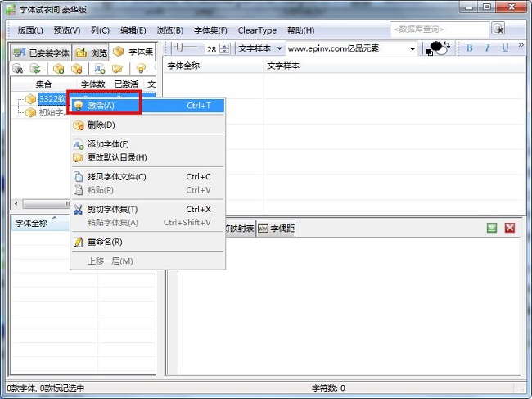Toggle italic formatting button
This screenshot has width=532, height=399.
[x=488, y=48]
